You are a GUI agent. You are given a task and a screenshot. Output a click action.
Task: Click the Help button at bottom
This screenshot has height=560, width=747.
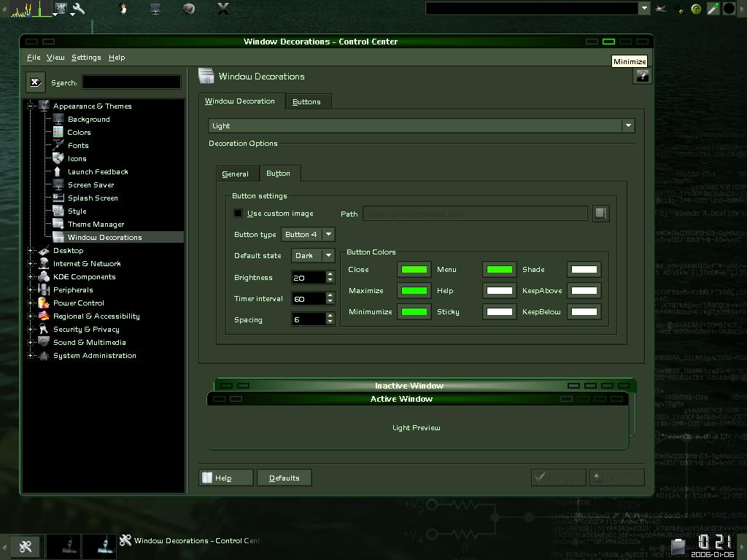point(226,478)
